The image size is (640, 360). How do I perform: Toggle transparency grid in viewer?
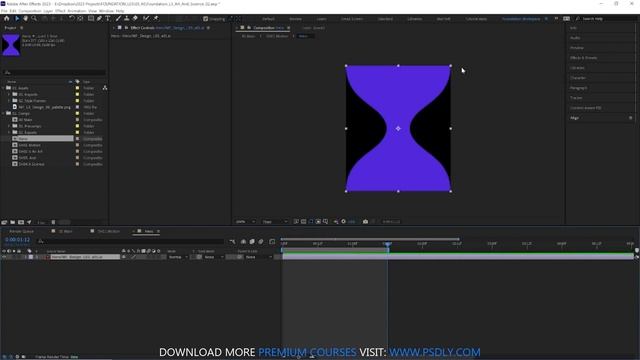click(304, 221)
